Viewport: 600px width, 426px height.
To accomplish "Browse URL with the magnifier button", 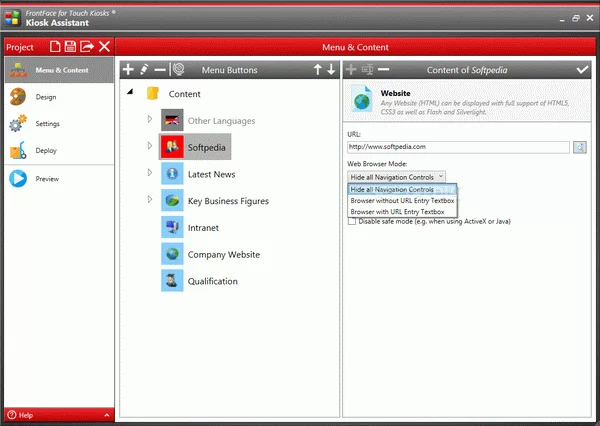I will (580, 147).
